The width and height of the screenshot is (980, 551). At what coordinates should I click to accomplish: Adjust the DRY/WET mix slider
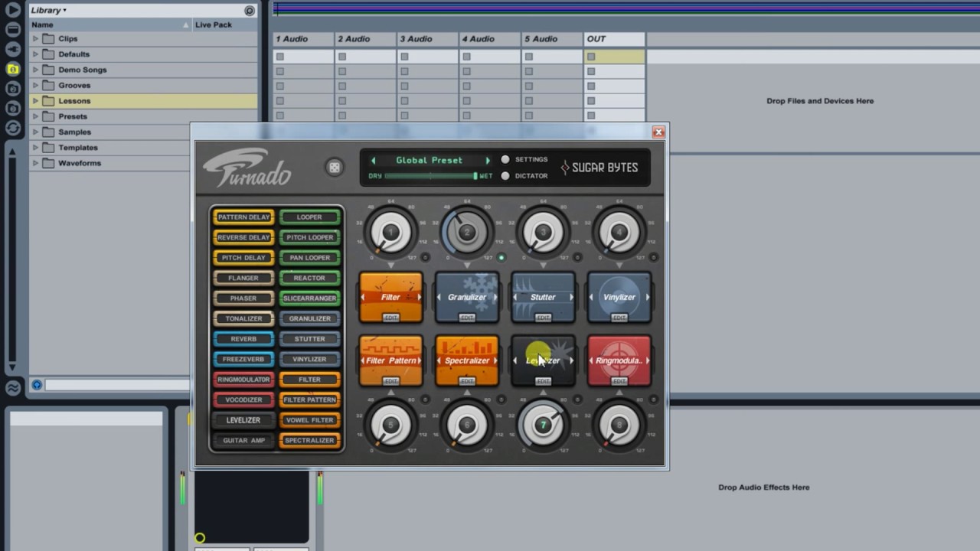pos(431,176)
